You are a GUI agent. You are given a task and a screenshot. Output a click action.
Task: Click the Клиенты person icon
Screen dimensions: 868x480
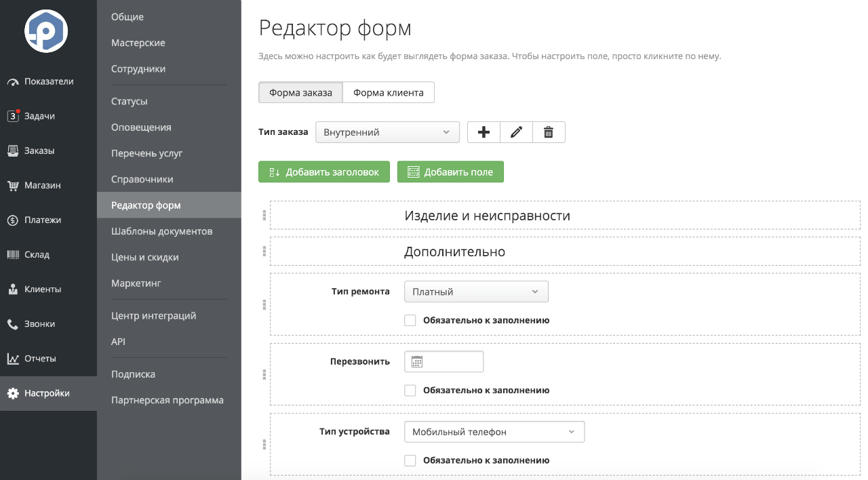tap(13, 289)
